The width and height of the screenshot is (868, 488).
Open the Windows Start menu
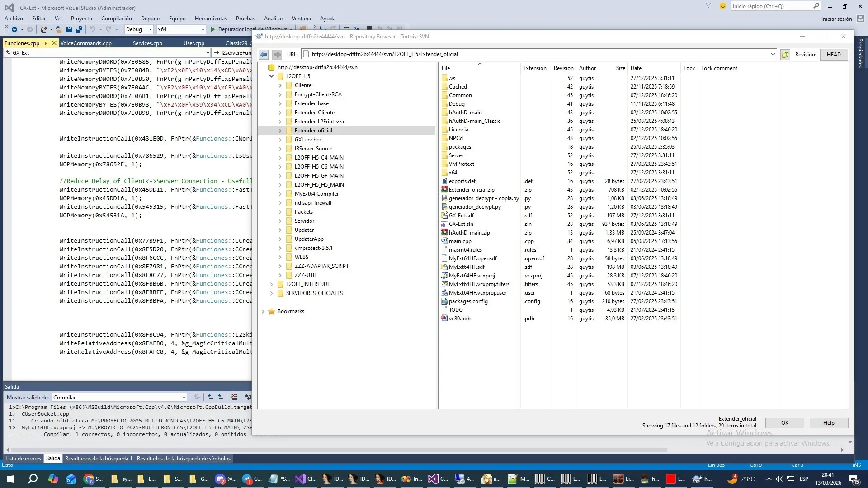[x=11, y=479]
